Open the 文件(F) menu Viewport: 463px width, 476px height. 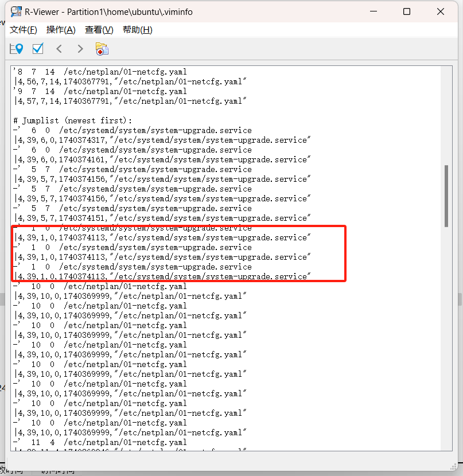pos(23,30)
